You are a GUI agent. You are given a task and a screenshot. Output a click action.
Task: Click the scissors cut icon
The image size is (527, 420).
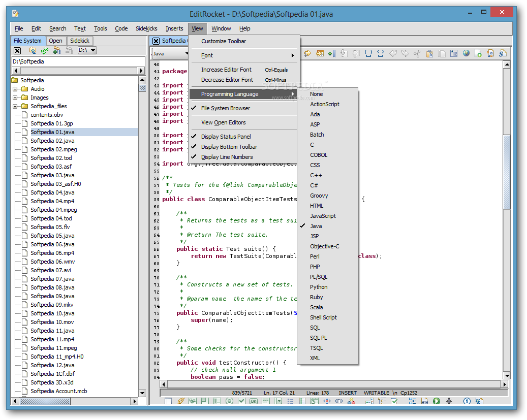(x=417, y=53)
